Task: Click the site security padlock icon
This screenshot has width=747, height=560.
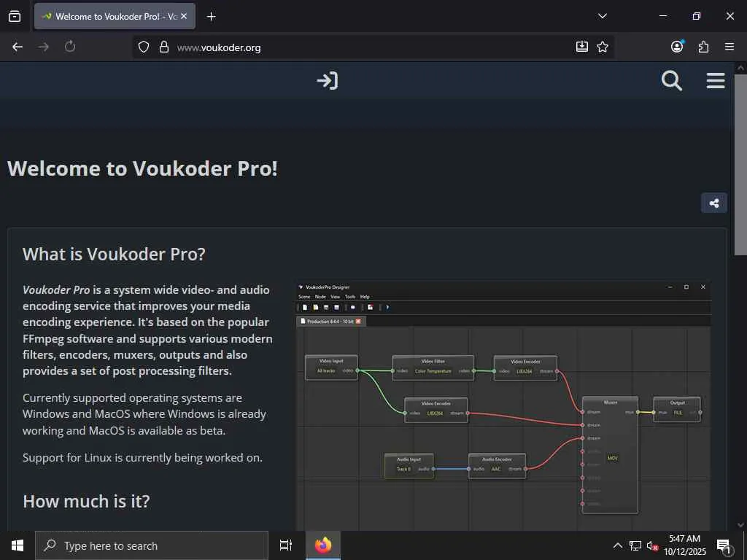Action: (164, 47)
